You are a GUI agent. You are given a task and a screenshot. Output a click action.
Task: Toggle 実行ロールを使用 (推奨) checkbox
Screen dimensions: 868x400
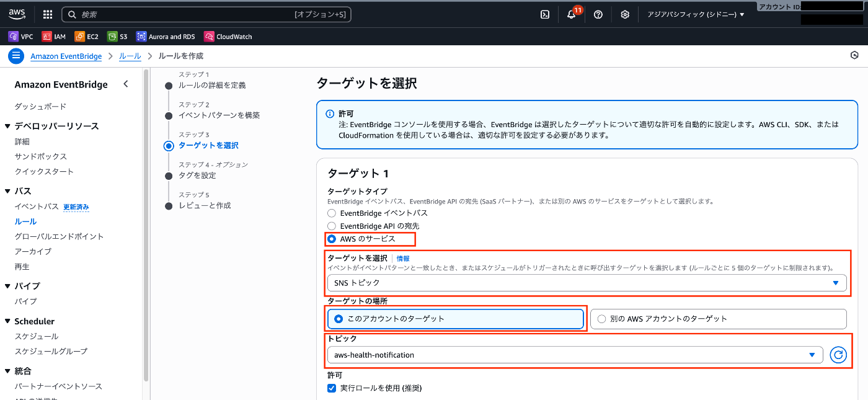click(x=332, y=388)
